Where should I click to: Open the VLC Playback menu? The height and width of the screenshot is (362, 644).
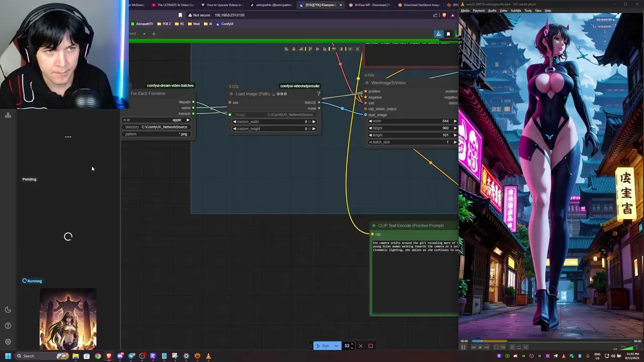479,11
